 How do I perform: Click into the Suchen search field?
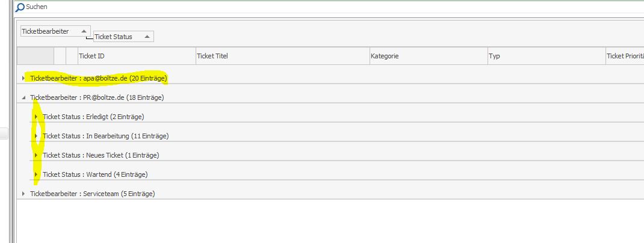click(329, 7)
